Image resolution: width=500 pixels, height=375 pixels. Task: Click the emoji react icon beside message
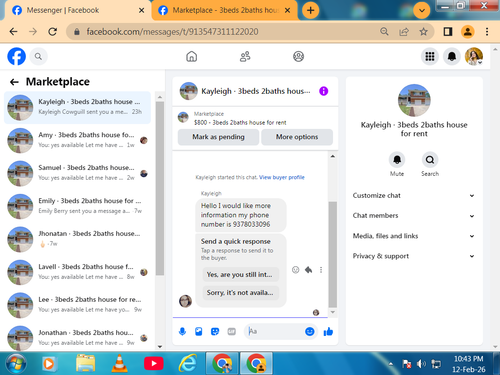(295, 270)
